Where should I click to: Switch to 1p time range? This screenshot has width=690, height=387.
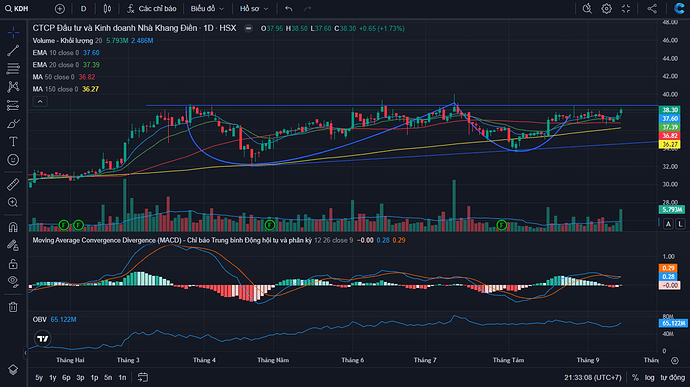(x=94, y=377)
